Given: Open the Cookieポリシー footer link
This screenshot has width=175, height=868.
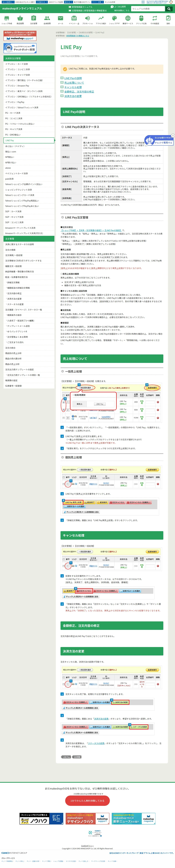Looking at the screenshot, I should click(87, 846).
